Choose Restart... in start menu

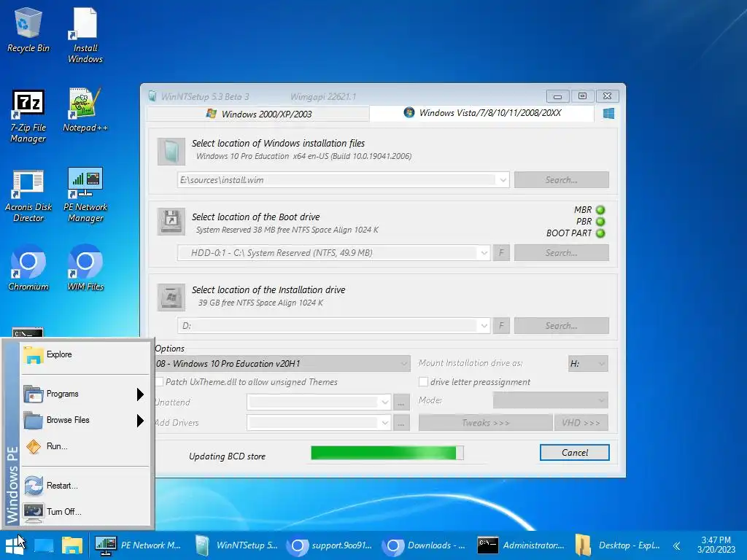click(x=85, y=486)
